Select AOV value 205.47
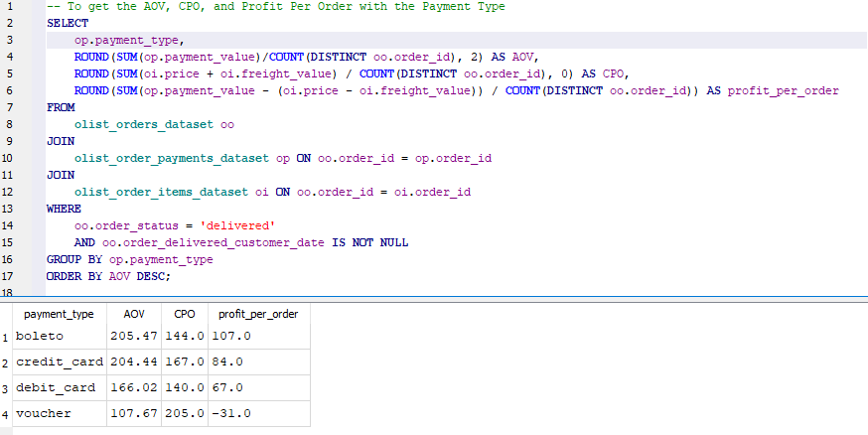The height and width of the screenshot is (435, 868). click(134, 336)
